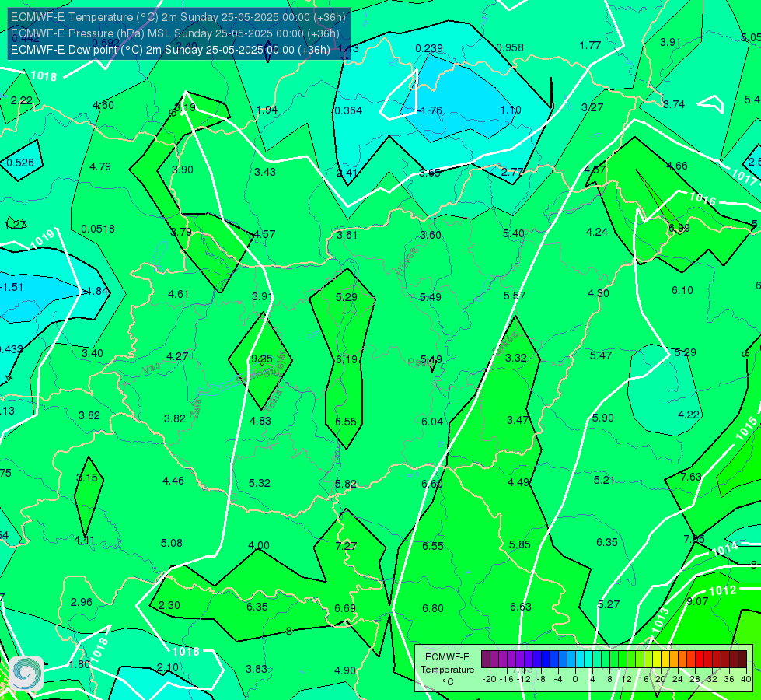Click the 2.22 value
Viewport: 761px width, 700px height.
pos(21,100)
